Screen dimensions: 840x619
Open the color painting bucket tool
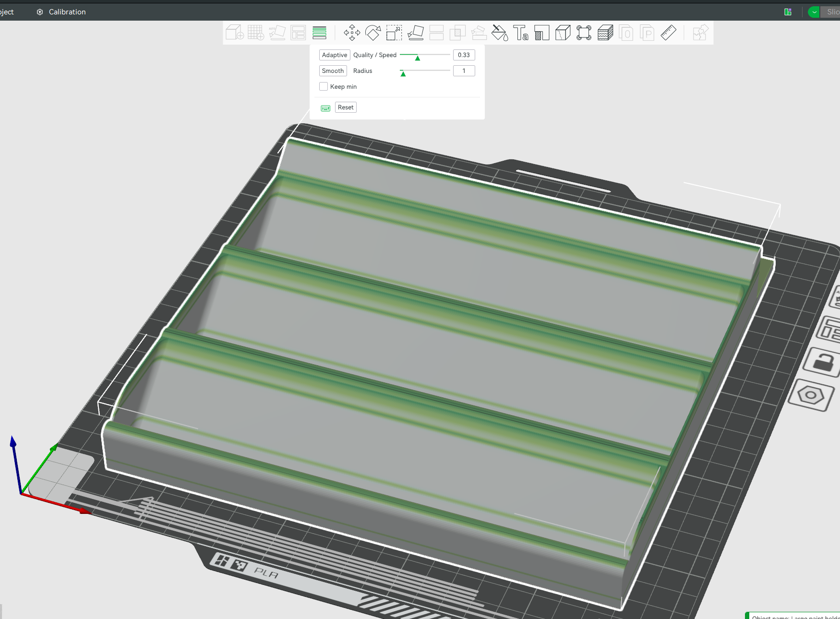[x=500, y=33]
